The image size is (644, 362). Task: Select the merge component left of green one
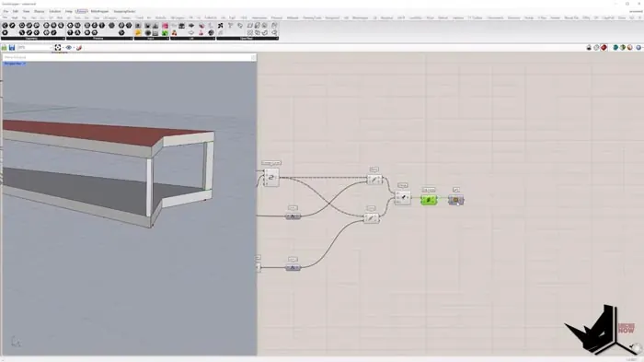[x=403, y=197]
